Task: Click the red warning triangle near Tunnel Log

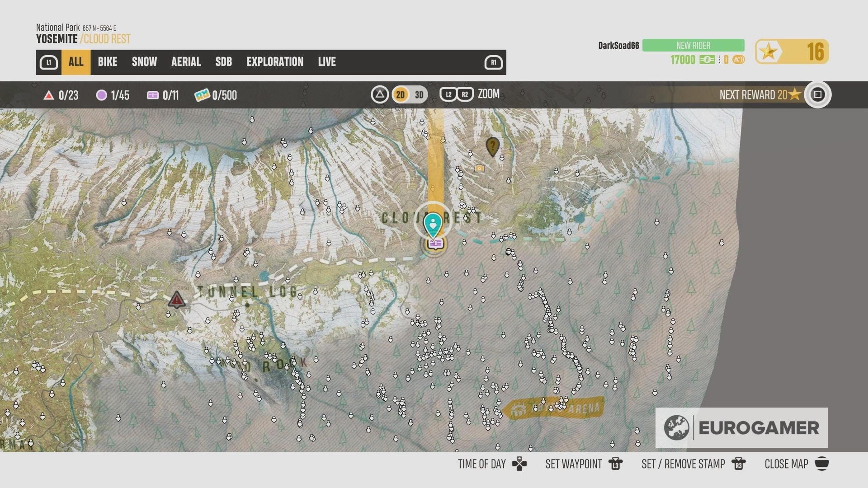Action: coord(176,299)
